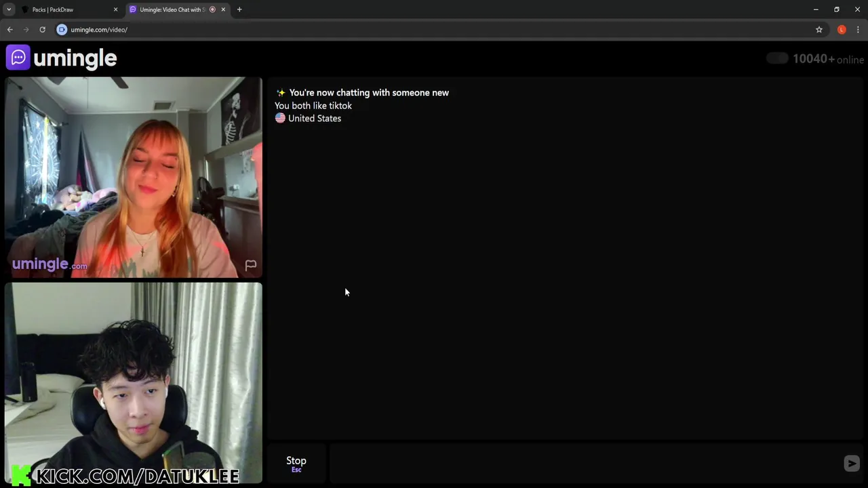Open the Chrome profile avatar

[x=842, y=30]
